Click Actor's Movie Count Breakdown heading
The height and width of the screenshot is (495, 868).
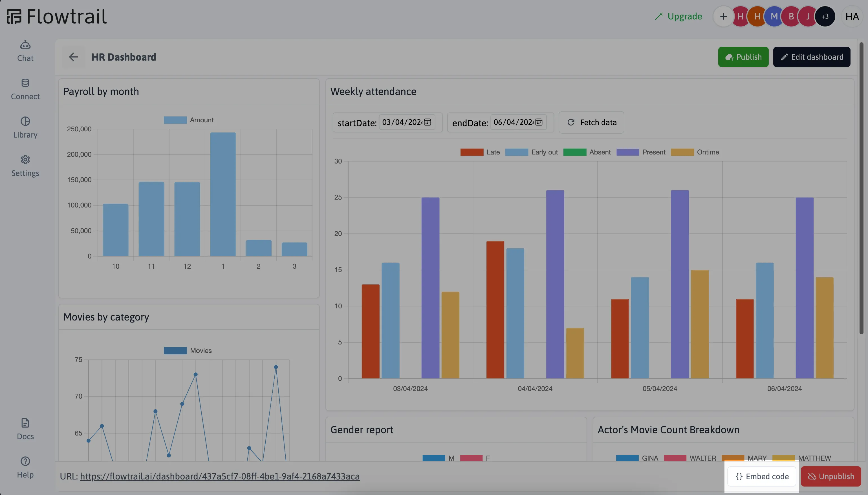coord(668,430)
